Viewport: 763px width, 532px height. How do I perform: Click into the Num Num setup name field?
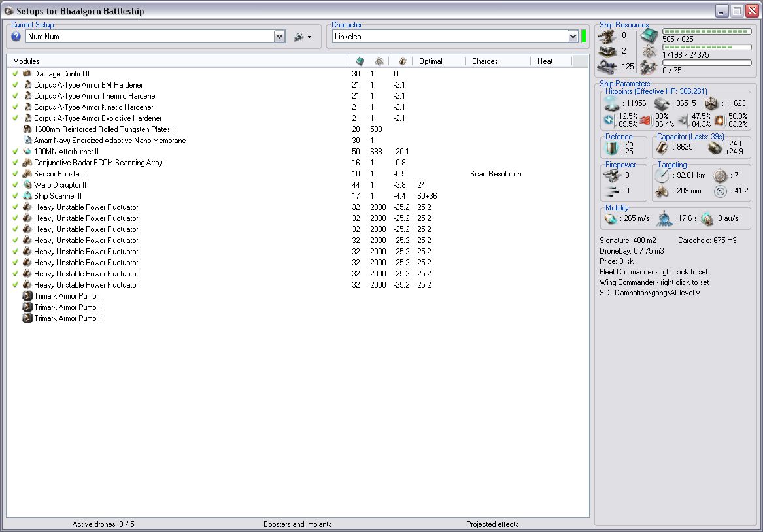(x=150, y=37)
